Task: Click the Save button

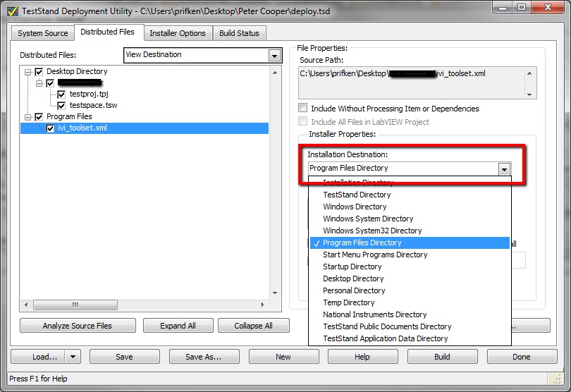Action: point(125,357)
